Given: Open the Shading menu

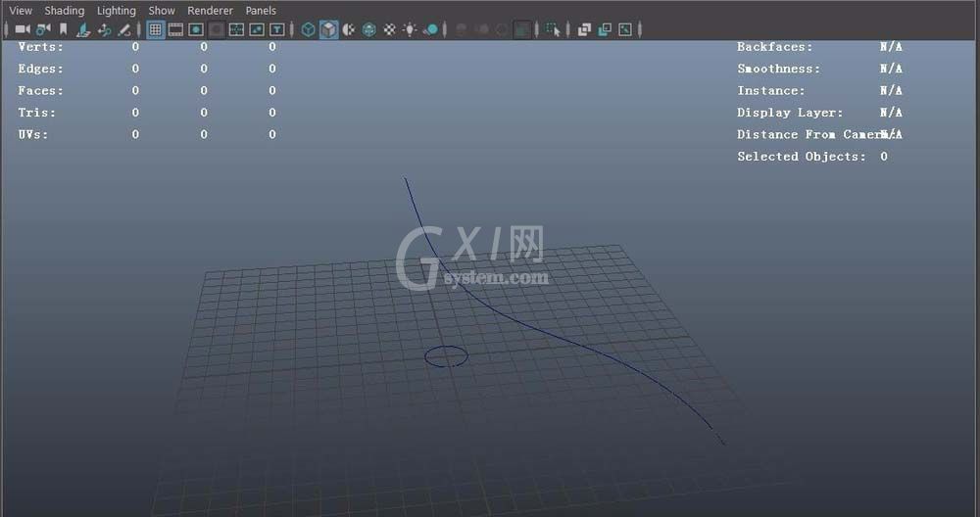Looking at the screenshot, I should point(65,11).
